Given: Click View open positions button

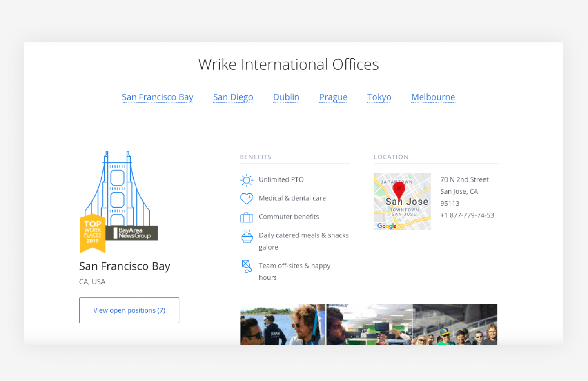Looking at the screenshot, I should [x=129, y=310].
